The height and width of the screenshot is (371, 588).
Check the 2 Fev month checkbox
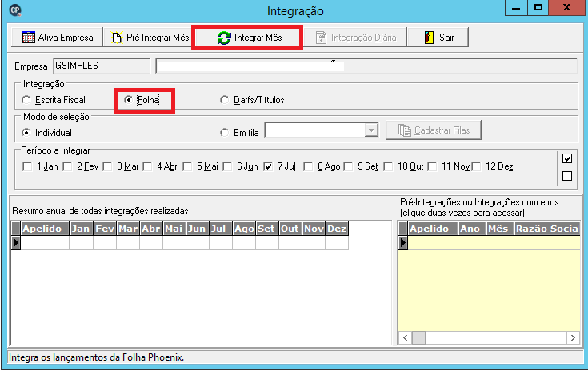click(67, 166)
